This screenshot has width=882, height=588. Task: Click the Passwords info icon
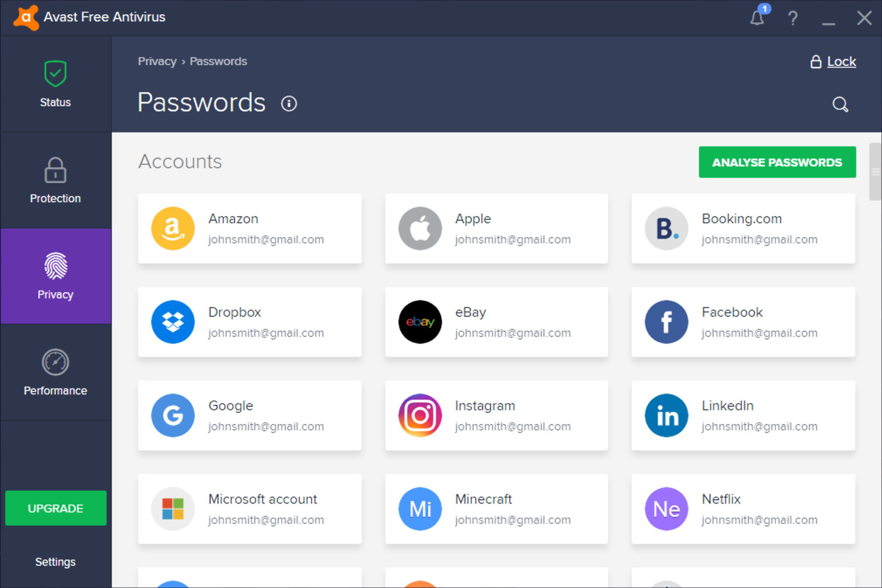click(289, 104)
